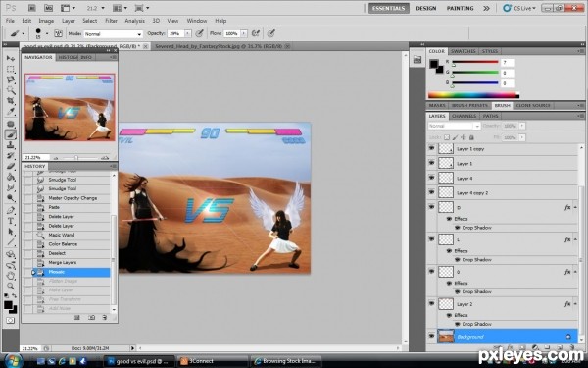Screen dimensions: 588x368
Task: Switch to Essentials workspace
Action: 388,8
